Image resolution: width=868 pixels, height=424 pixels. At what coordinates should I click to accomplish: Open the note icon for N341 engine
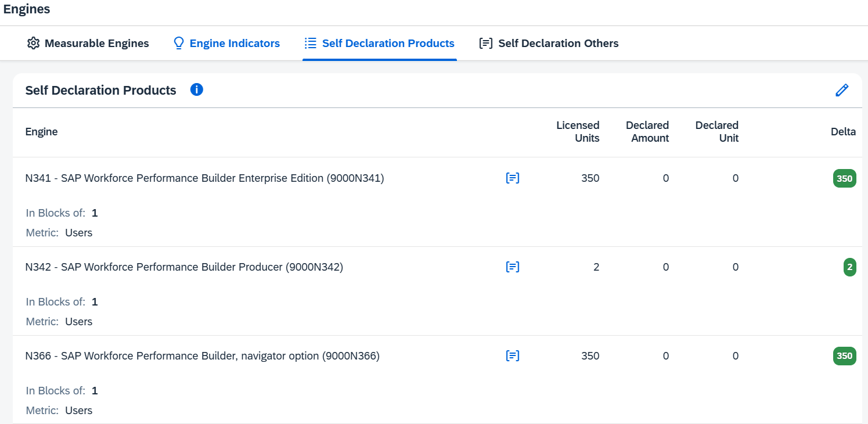pos(513,178)
